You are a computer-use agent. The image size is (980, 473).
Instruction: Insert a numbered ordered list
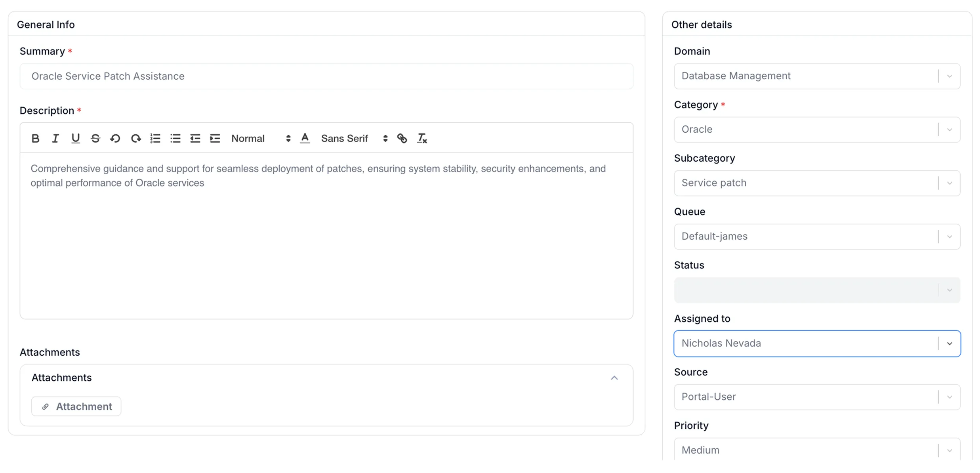(x=155, y=138)
